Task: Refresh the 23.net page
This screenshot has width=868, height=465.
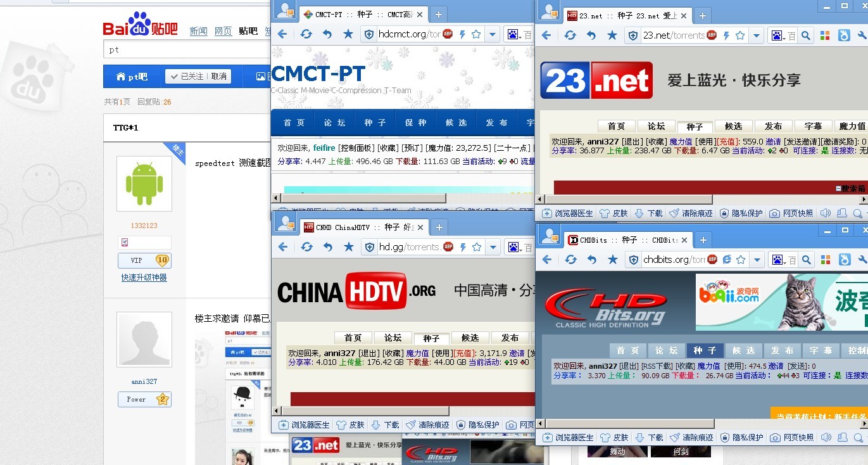Action: coord(570,35)
